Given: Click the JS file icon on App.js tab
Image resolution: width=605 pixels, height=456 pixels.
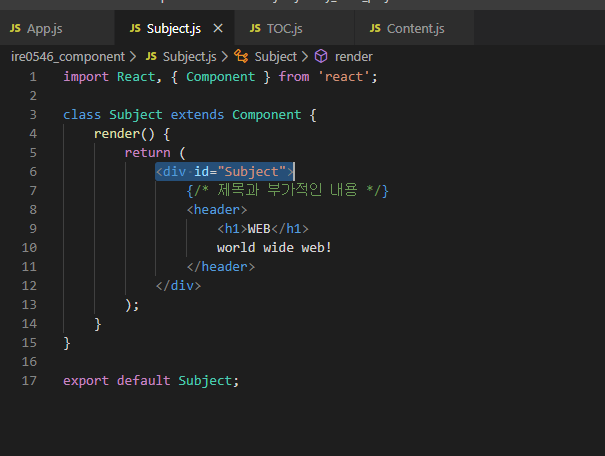Looking at the screenshot, I should point(15,28).
